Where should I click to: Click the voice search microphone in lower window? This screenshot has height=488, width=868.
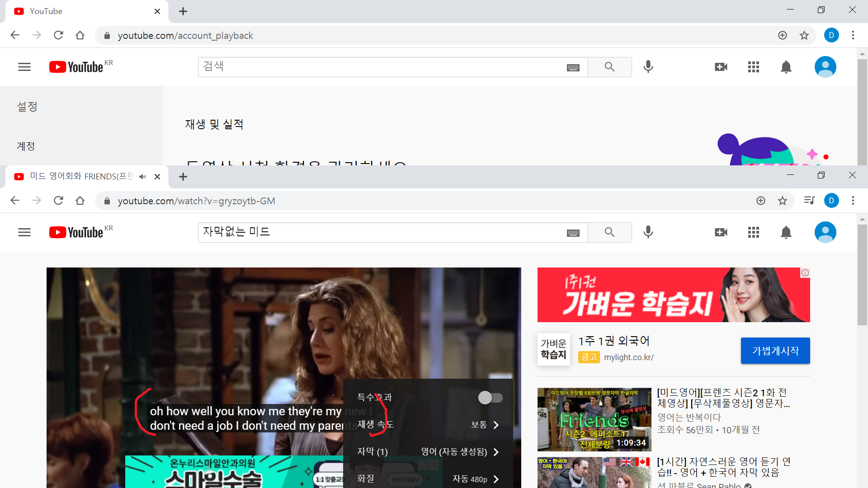[648, 232]
